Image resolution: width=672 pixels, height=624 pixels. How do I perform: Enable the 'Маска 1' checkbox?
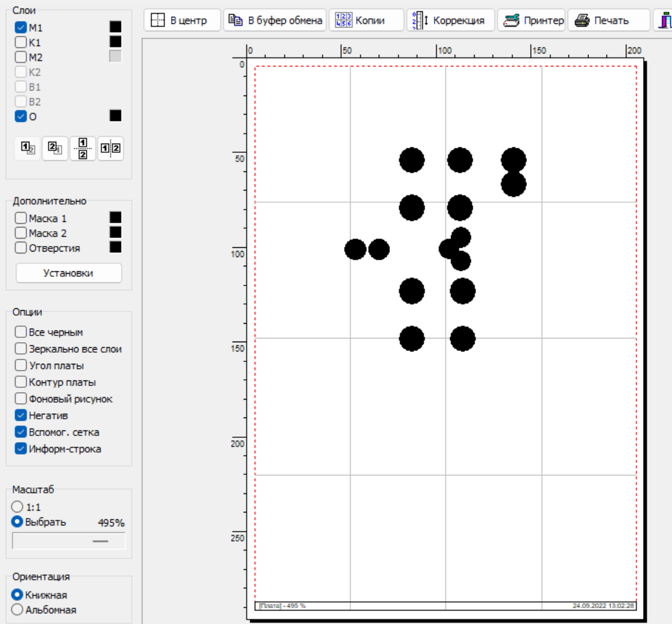point(20,218)
